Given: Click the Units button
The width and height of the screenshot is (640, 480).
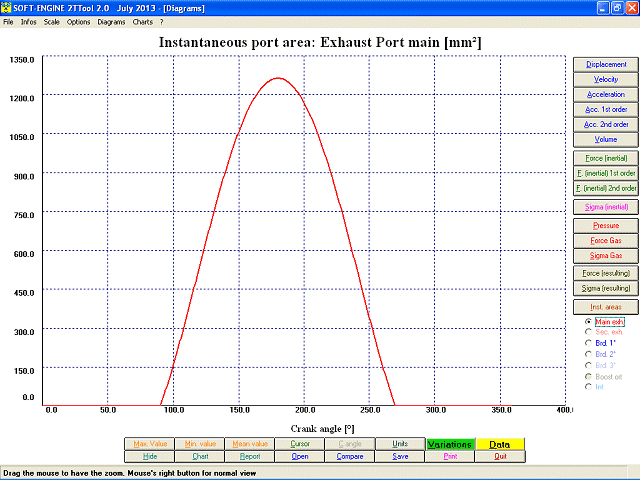Looking at the screenshot, I should [x=400, y=444].
